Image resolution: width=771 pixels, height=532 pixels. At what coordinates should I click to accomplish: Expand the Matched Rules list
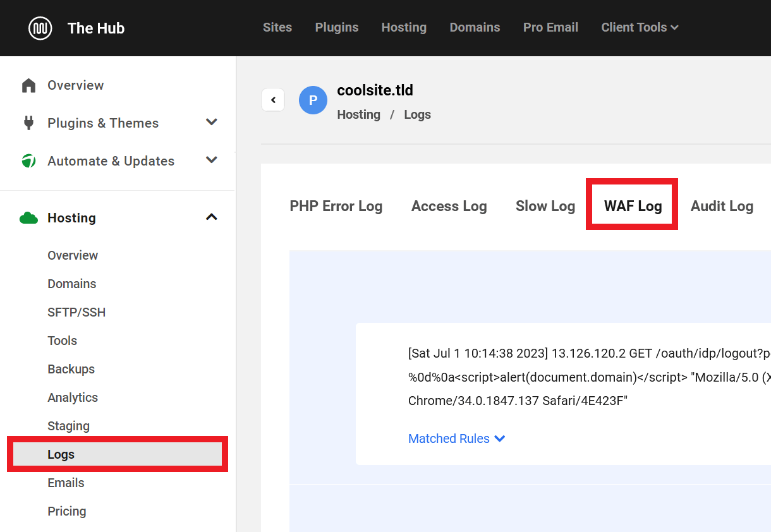[456, 438]
